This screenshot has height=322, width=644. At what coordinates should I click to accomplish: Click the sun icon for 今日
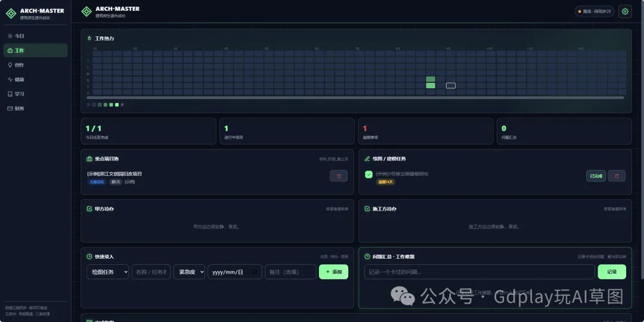click(10, 36)
